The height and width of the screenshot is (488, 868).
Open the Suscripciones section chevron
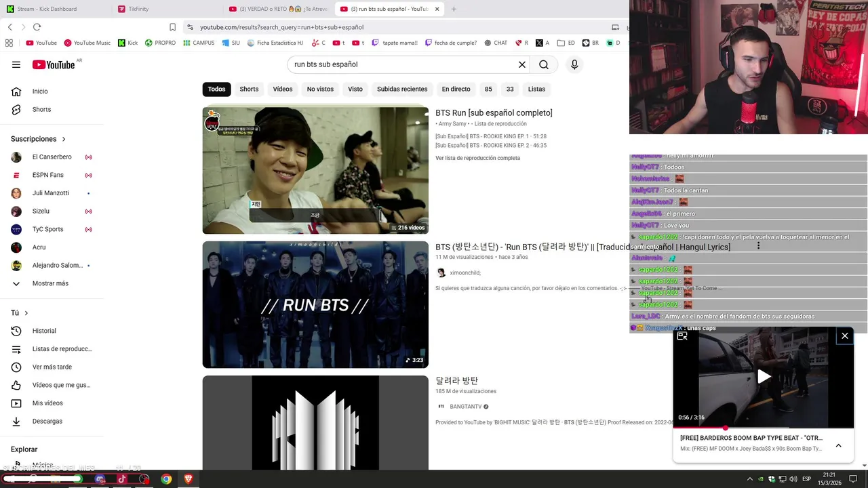pyautogui.click(x=64, y=139)
